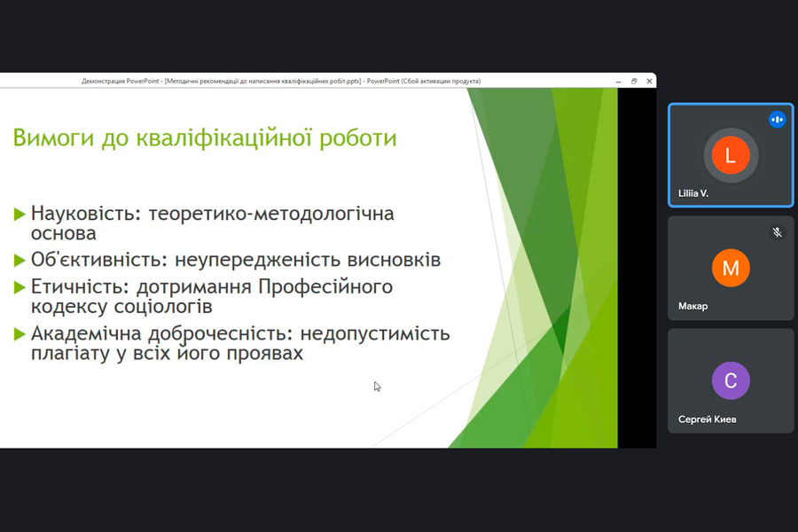The height and width of the screenshot is (532, 798).
Task: Click the green arrow bullet beside Об'єктивність
Action: [20, 261]
